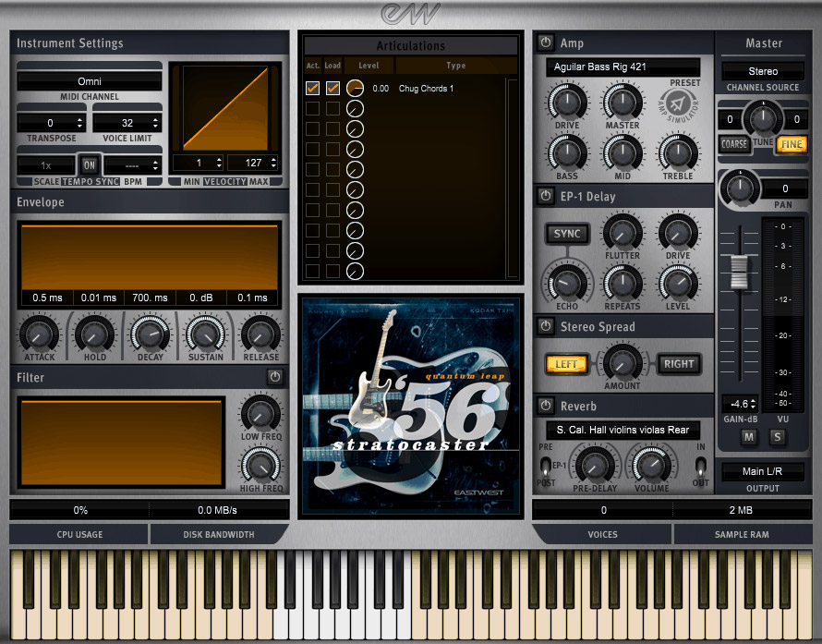822x644 pixels.
Task: Toggle the EP-1 Delay power button
Action: click(545, 196)
